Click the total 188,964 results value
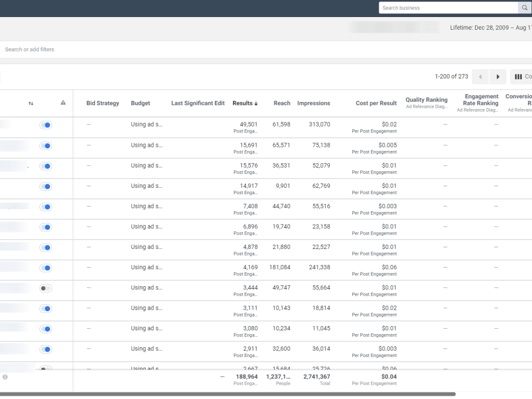Viewport: 532px width, 399px height. [247, 377]
